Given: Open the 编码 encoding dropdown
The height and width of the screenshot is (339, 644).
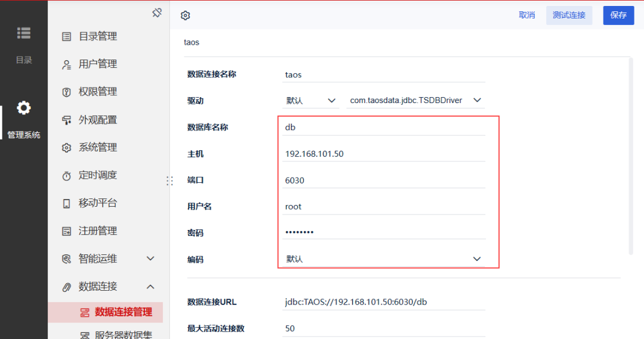Looking at the screenshot, I should coord(383,259).
